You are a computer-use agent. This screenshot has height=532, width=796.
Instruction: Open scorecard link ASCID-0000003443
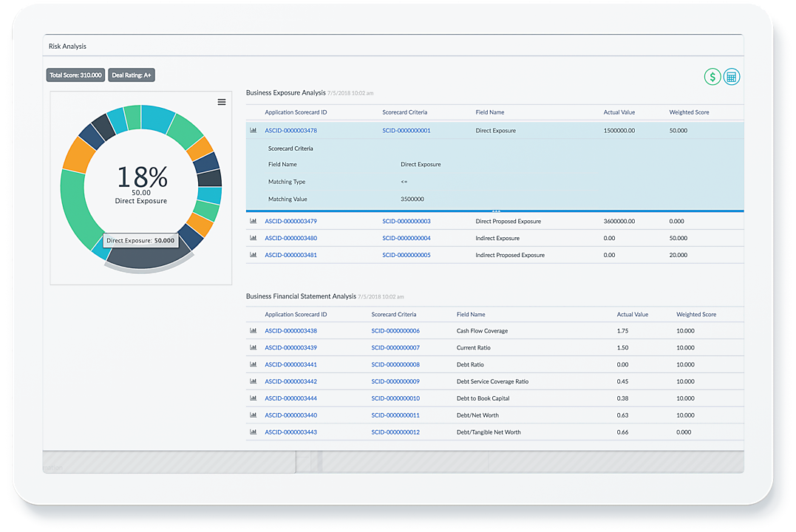291,432
